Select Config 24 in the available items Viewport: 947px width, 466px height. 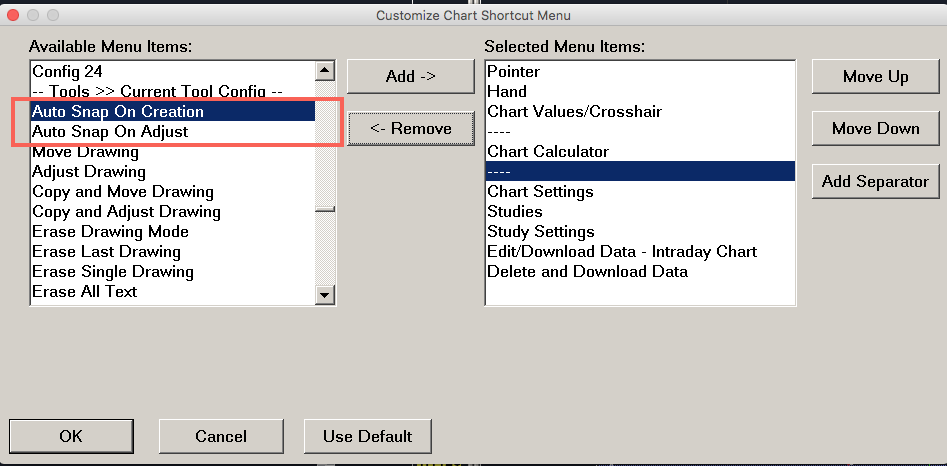tap(173, 72)
